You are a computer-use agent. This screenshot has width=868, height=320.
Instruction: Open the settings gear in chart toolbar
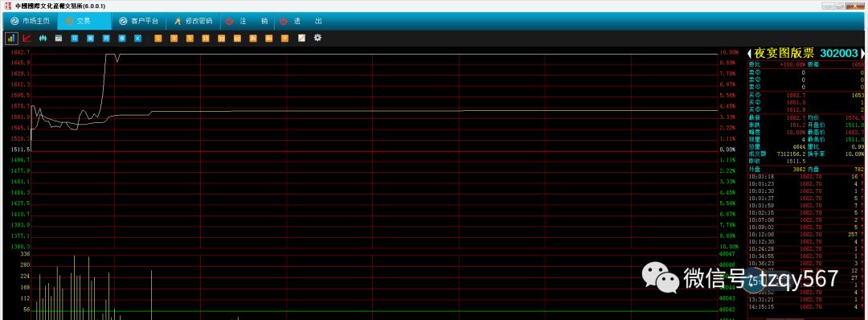(317, 39)
